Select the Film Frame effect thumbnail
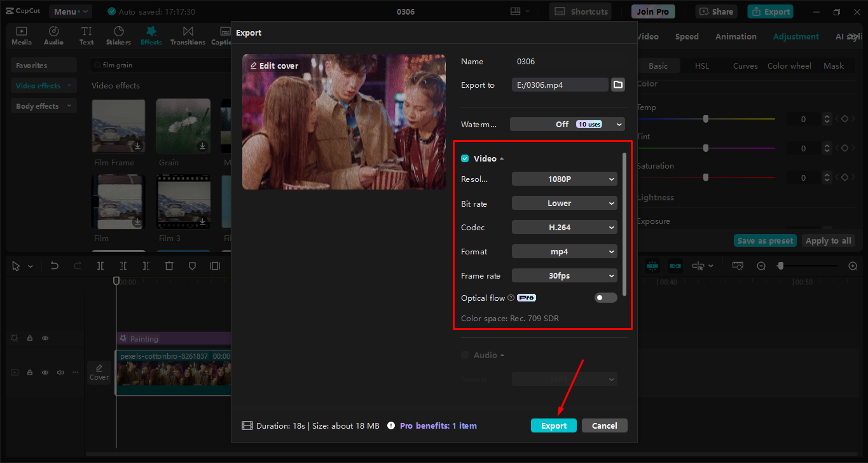 (x=118, y=125)
